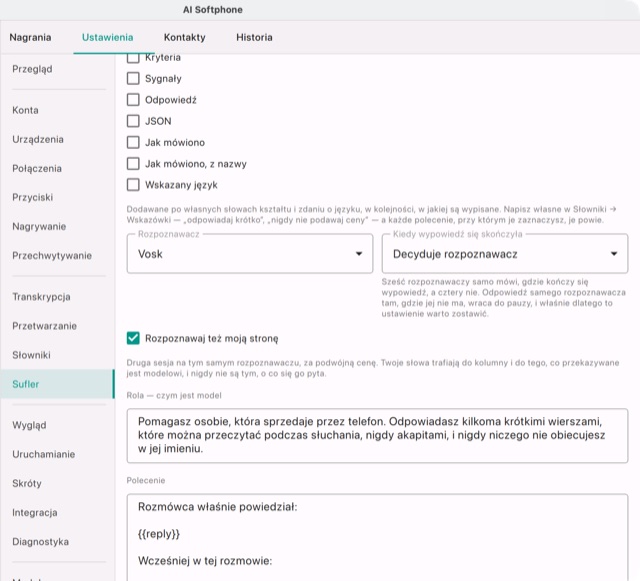Viewport: 640px width, 581px height.
Task: Expand the Kiedy wypowiedź się skończyła dropdown
Action: tap(504, 254)
